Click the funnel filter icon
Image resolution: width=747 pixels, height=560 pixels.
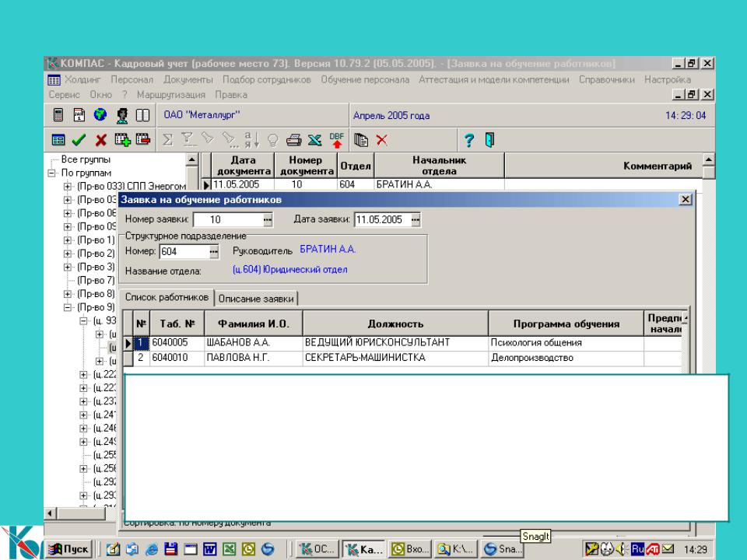tap(188, 139)
